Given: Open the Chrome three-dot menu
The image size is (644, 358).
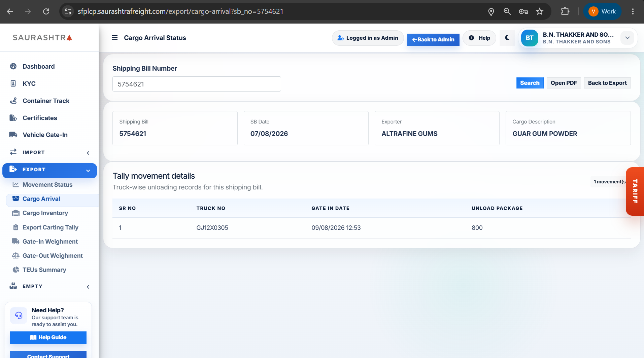Looking at the screenshot, I should coord(633,11).
